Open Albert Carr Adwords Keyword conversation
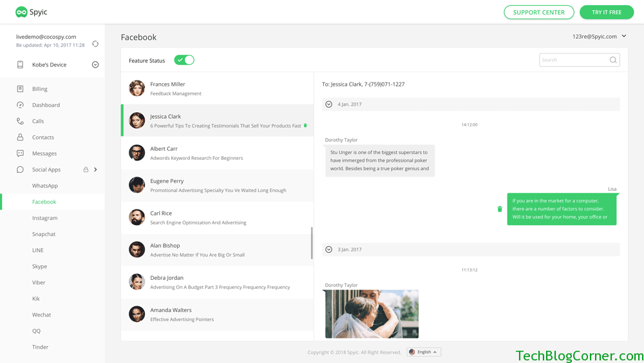Screen dimensions: 644x363 [x=217, y=153]
